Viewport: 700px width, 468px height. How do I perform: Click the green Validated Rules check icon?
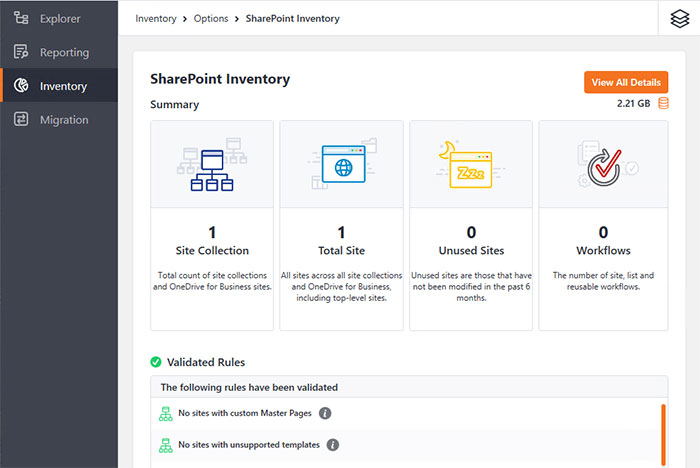(156, 362)
